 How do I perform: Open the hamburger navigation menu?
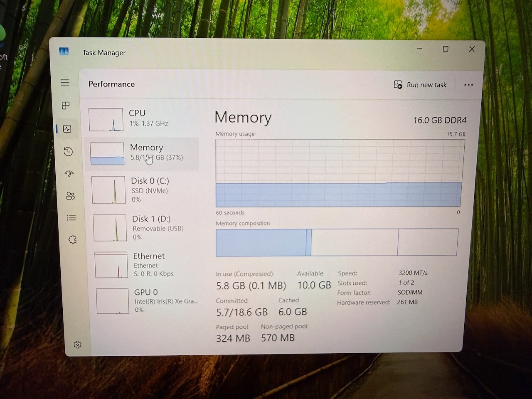(x=65, y=82)
